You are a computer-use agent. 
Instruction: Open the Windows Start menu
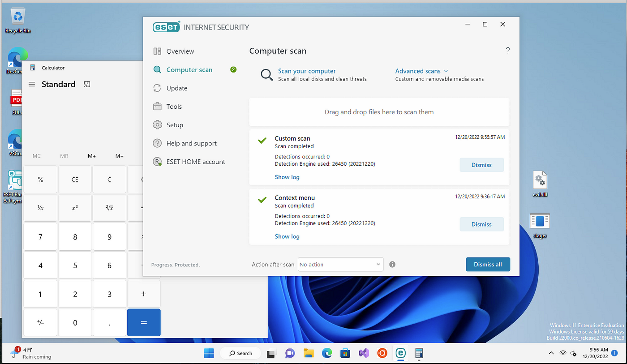click(x=209, y=353)
